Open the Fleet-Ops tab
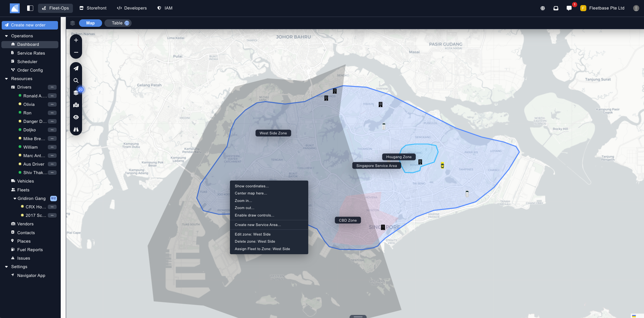Image resolution: width=644 pixels, height=318 pixels. 55,8
